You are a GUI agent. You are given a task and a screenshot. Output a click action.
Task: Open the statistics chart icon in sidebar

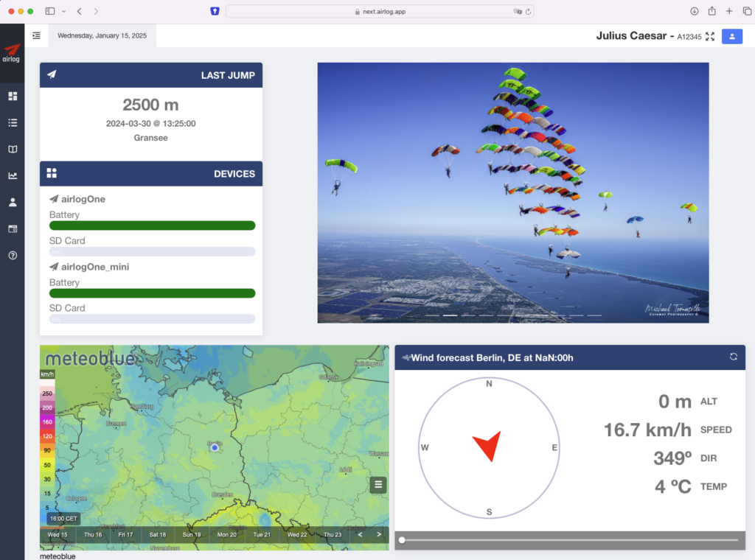(x=13, y=176)
